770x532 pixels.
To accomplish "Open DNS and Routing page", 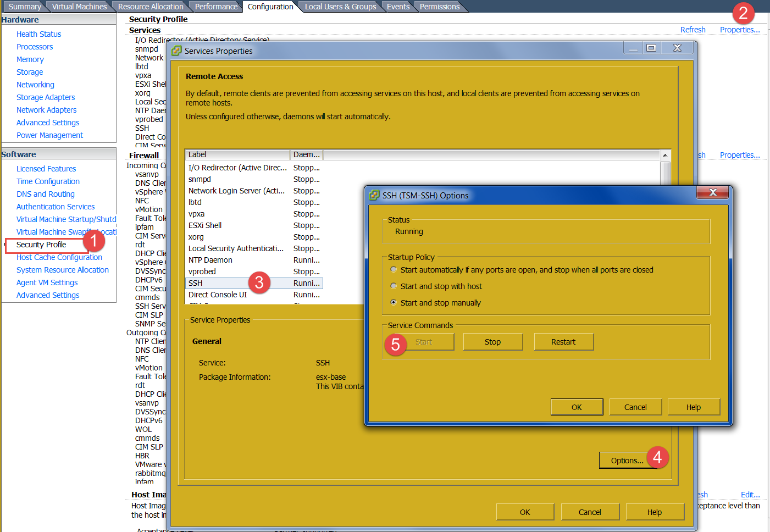I will click(46, 194).
